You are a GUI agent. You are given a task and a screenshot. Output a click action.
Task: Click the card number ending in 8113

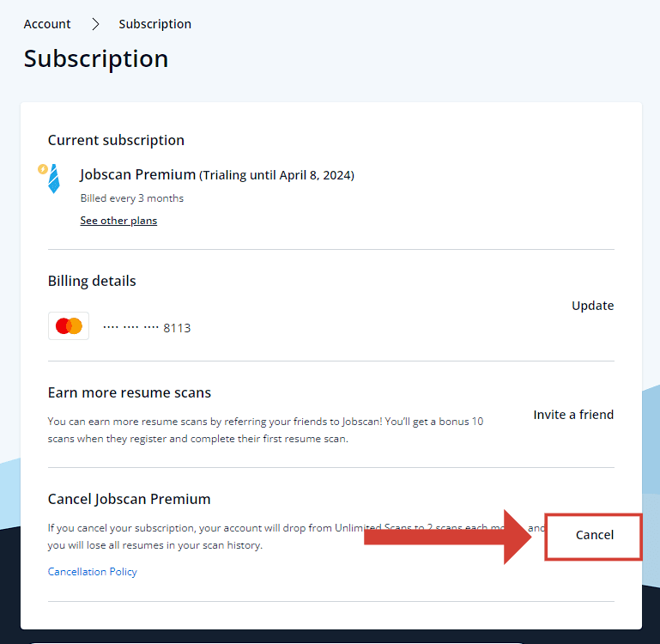point(147,327)
